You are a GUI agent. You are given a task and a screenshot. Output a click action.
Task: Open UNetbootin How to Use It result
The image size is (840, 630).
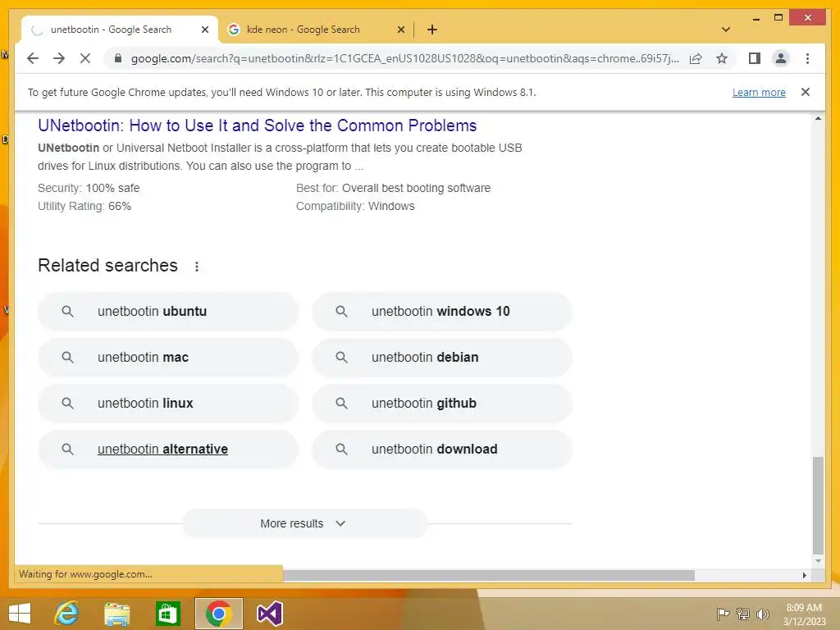257,126
